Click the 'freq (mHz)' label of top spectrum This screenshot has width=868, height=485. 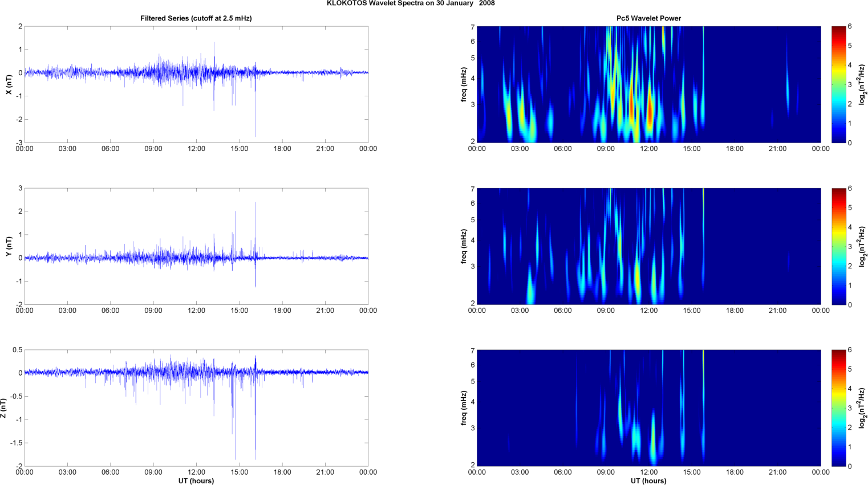[x=464, y=84]
